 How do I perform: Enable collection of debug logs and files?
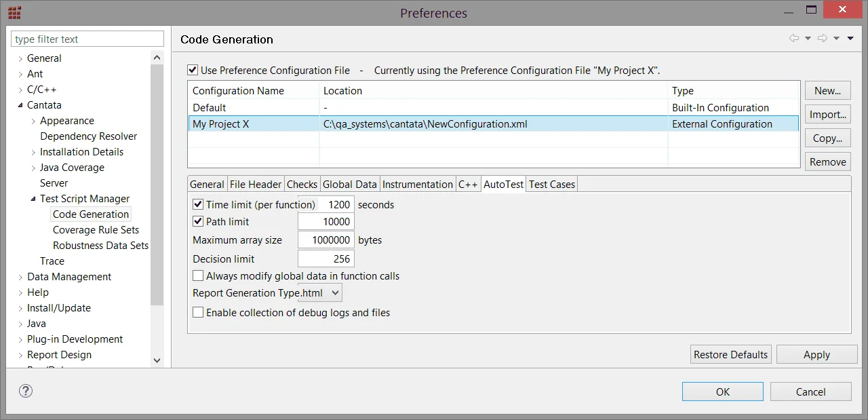click(x=198, y=312)
